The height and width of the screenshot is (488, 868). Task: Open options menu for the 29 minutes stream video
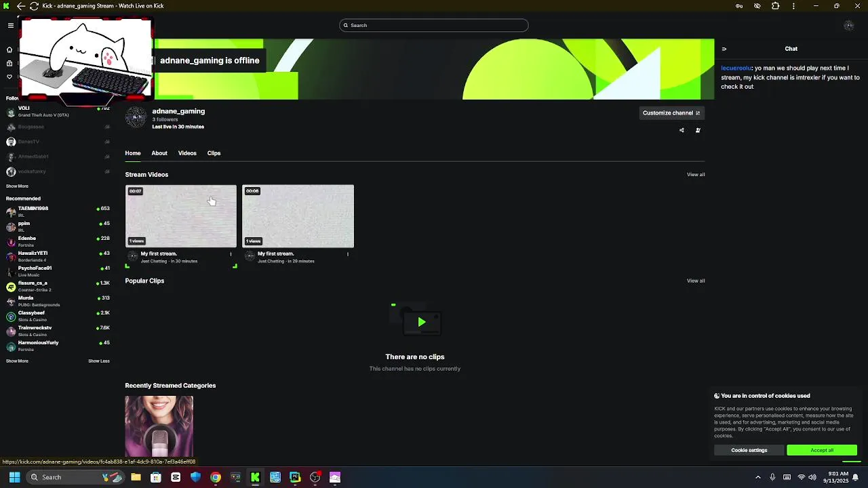tap(348, 254)
